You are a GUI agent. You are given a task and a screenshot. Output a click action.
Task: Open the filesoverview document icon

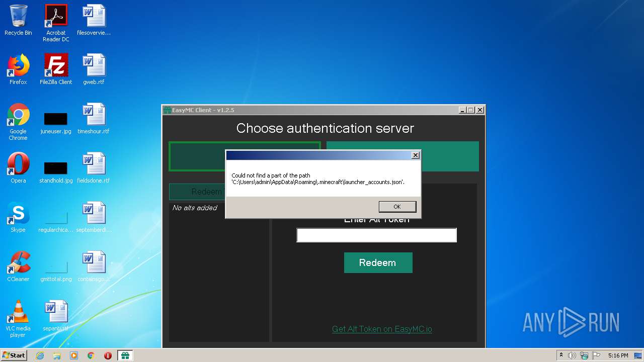[x=94, y=21]
